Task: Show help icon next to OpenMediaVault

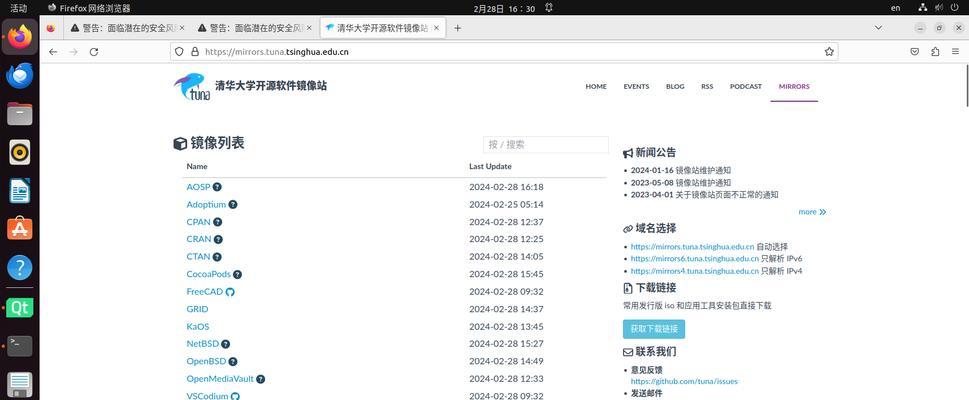Action: coord(261,378)
